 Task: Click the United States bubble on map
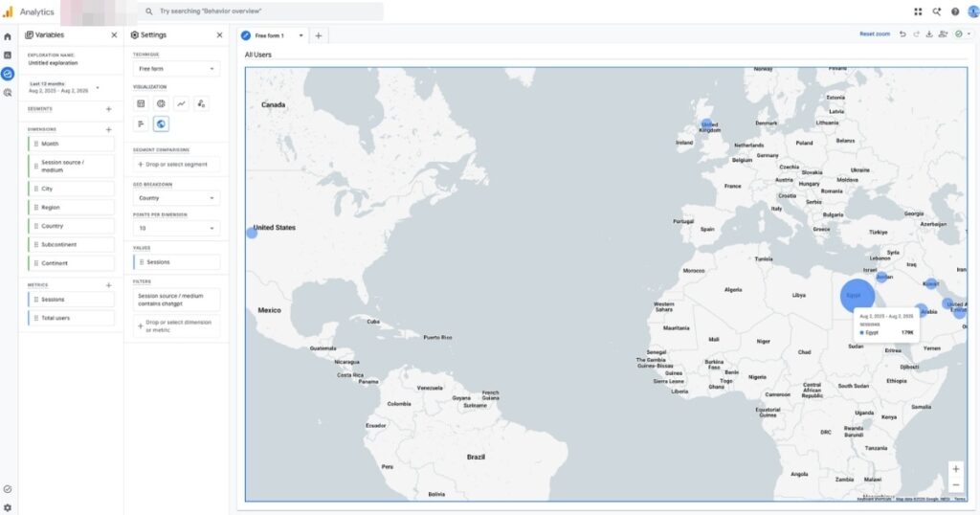tap(252, 234)
